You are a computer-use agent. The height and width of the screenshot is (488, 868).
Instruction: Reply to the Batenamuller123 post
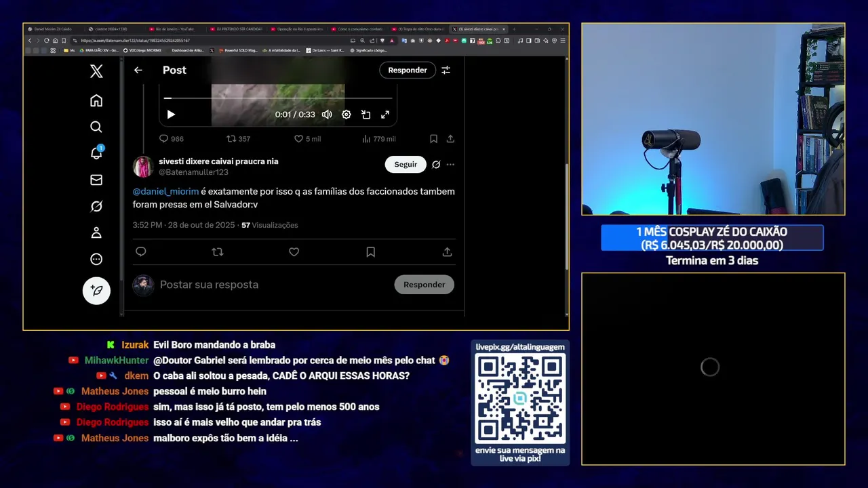(141, 251)
